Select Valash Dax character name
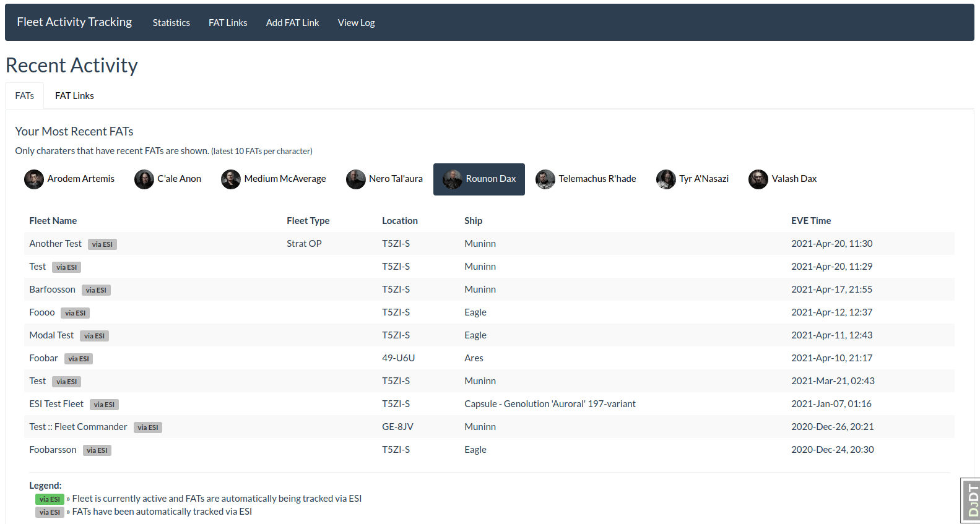 click(794, 179)
